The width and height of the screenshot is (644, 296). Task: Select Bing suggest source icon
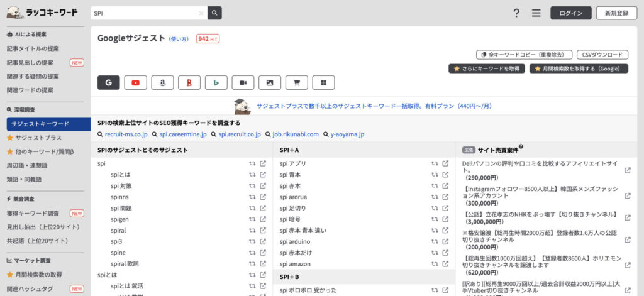pyautogui.click(x=216, y=82)
